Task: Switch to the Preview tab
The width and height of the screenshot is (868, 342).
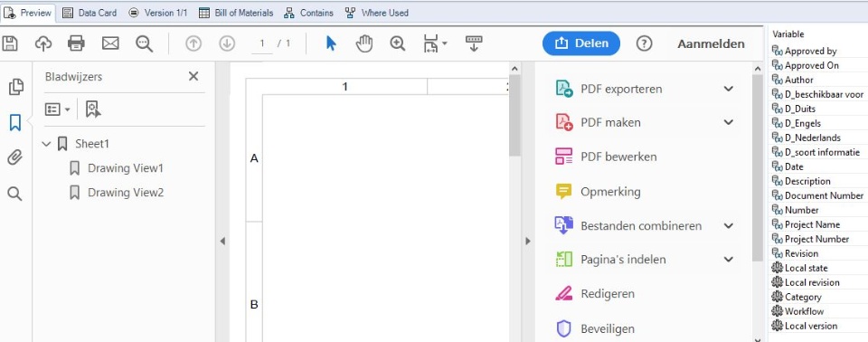Action: pyautogui.click(x=28, y=13)
